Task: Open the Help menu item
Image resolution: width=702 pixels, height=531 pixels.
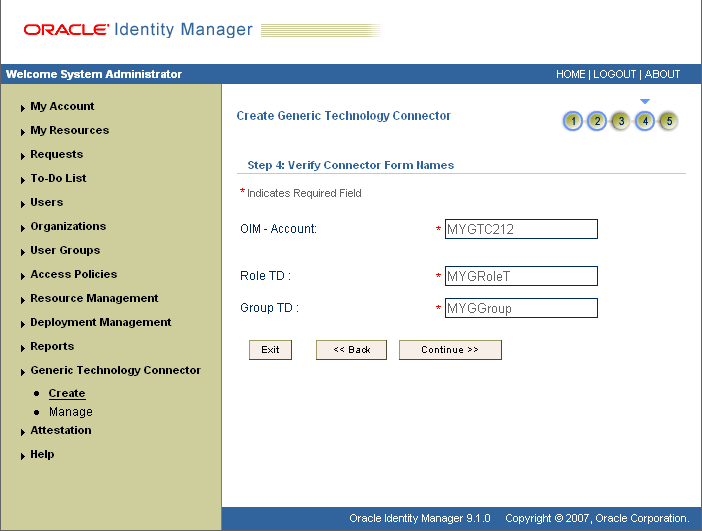Action: pyautogui.click(x=42, y=454)
